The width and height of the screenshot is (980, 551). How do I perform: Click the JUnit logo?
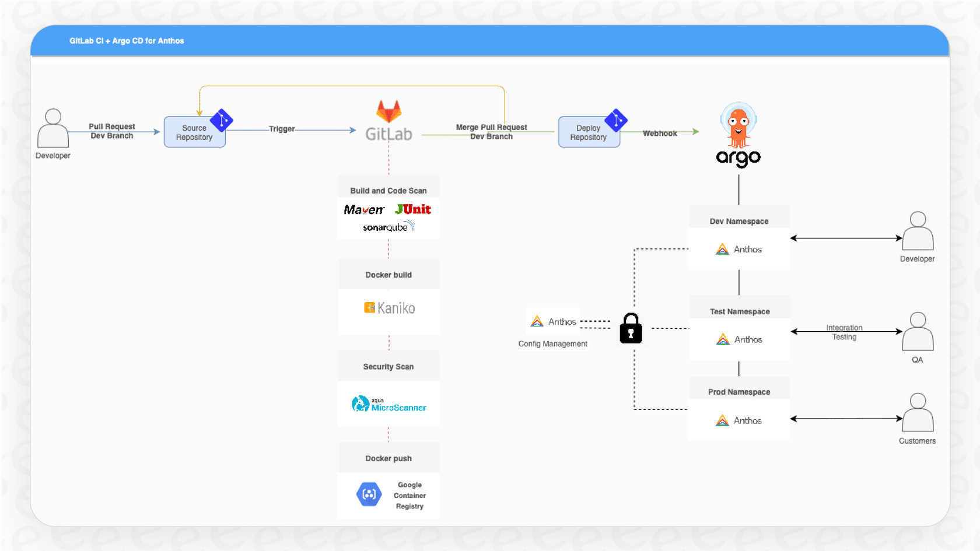pyautogui.click(x=413, y=209)
